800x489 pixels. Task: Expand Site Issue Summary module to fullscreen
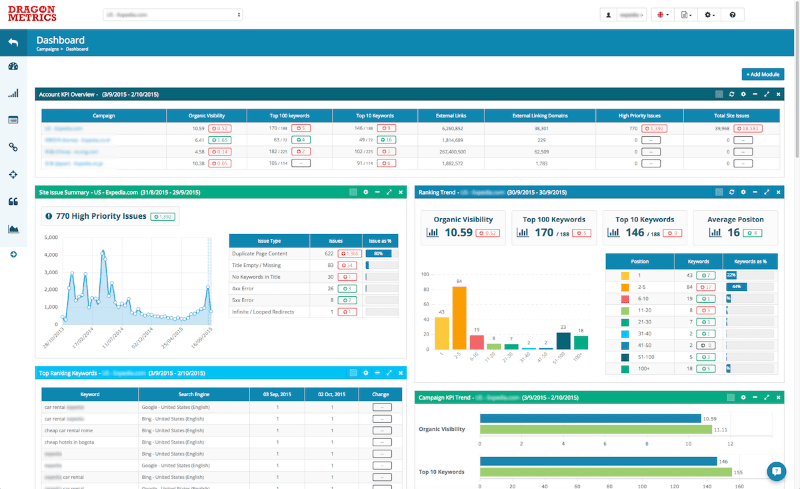coord(389,191)
